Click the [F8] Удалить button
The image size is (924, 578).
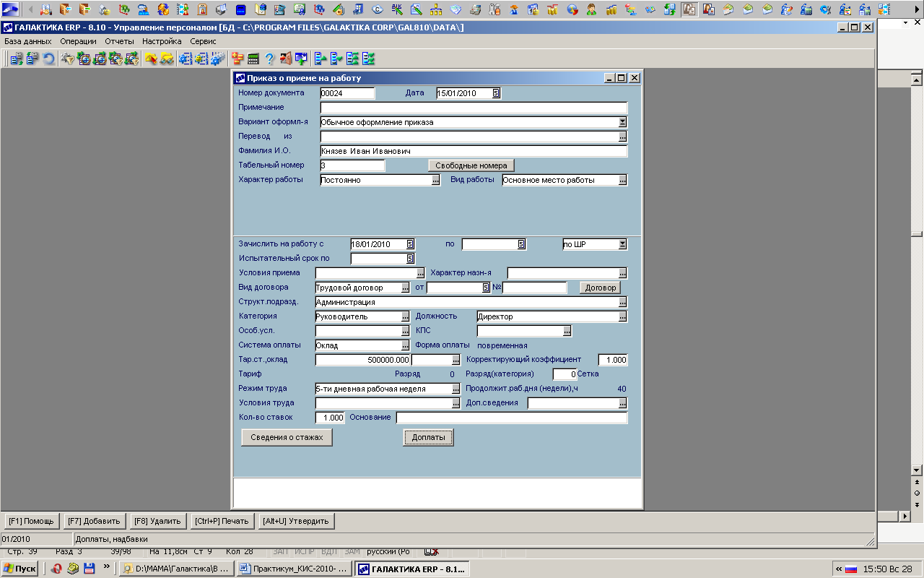(x=157, y=521)
